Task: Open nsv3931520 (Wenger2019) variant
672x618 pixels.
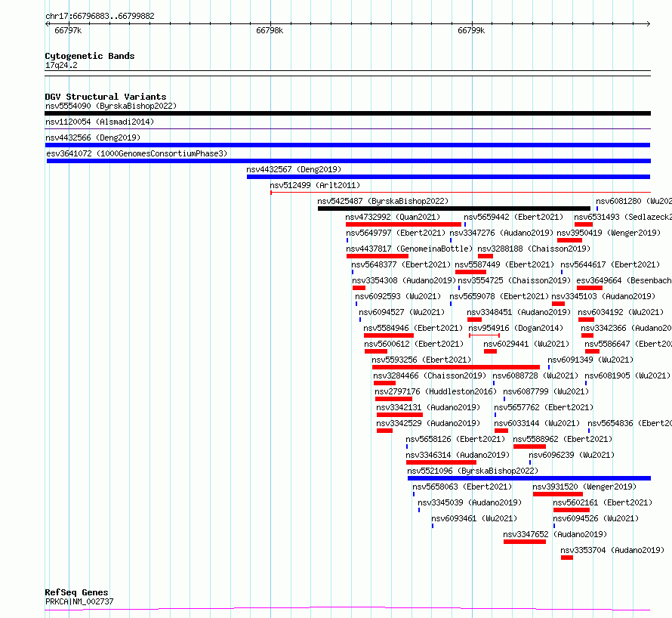Action: point(584,487)
